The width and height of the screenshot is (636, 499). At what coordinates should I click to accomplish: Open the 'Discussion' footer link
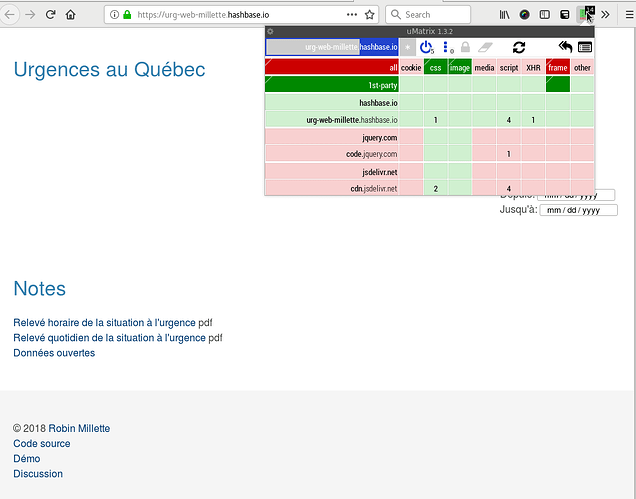click(38, 473)
